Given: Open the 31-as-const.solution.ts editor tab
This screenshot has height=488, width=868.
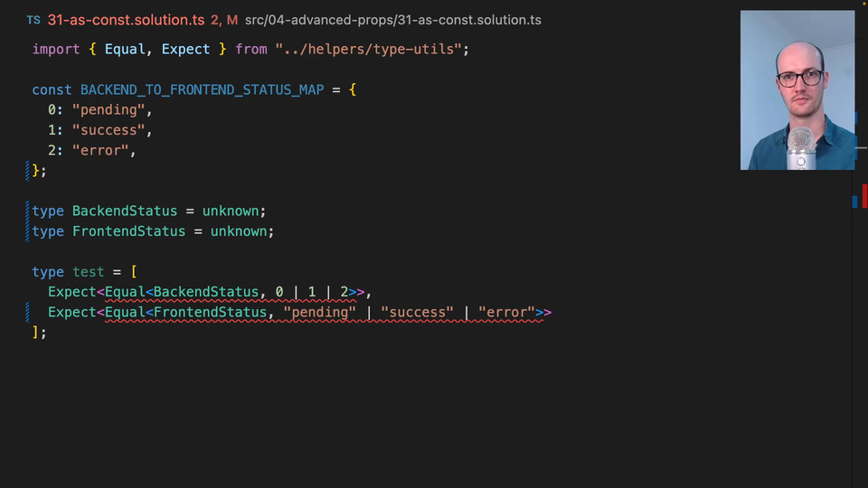Looking at the screenshot, I should (x=126, y=20).
